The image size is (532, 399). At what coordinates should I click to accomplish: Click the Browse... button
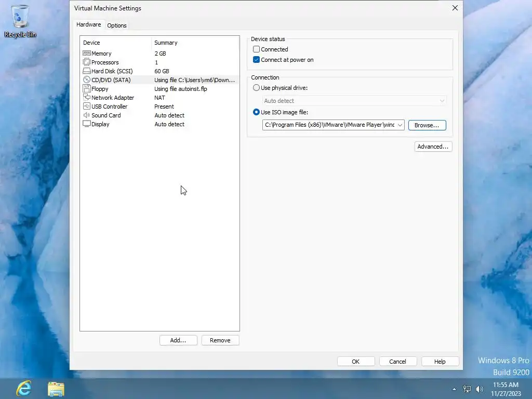click(x=427, y=125)
